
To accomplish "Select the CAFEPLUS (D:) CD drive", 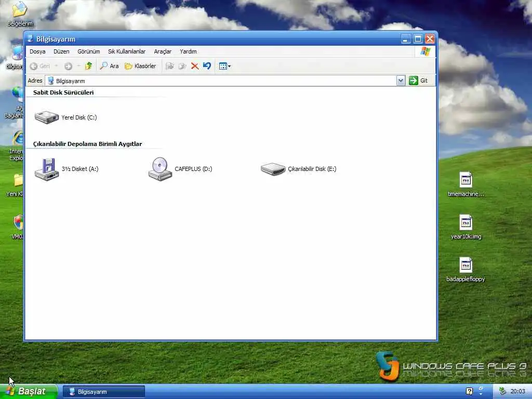I will point(180,169).
